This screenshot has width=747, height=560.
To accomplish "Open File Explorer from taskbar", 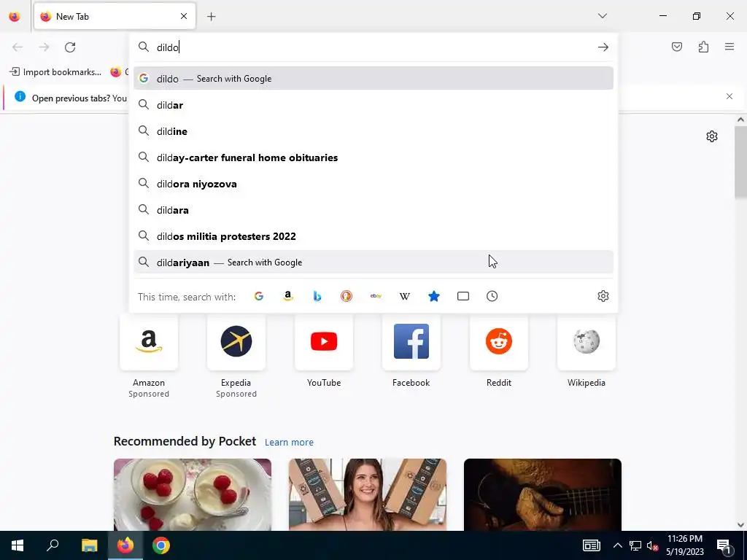I will (x=89, y=545).
